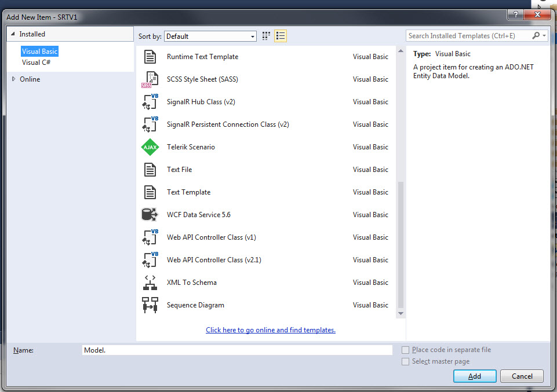Switch to small icons grid view
Image resolution: width=557 pixels, height=392 pixels.
[x=266, y=36]
